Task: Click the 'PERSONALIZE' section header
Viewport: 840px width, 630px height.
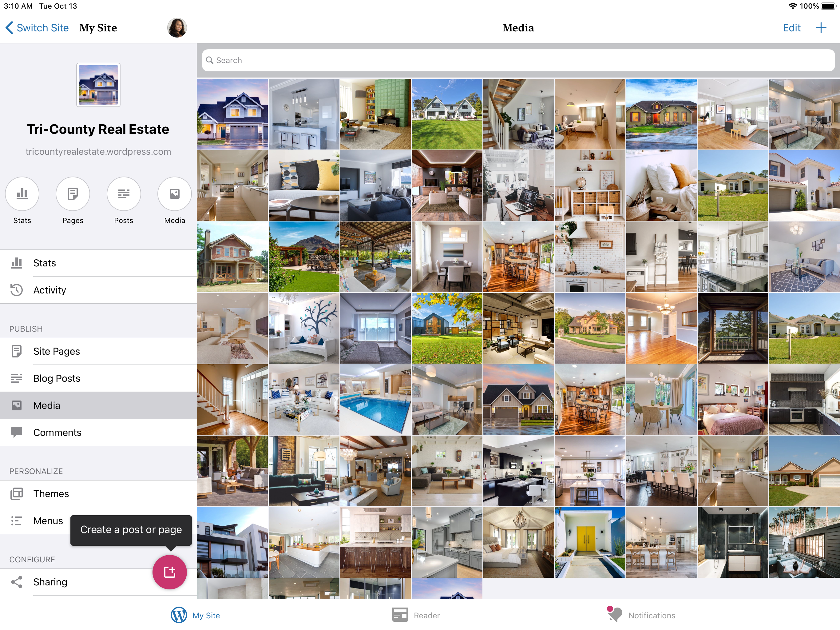Action: pos(36,471)
